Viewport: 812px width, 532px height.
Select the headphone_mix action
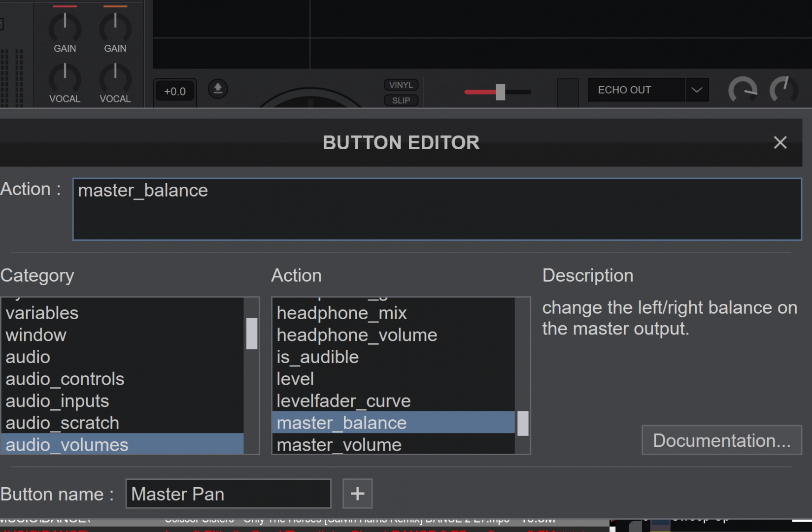pyautogui.click(x=341, y=312)
